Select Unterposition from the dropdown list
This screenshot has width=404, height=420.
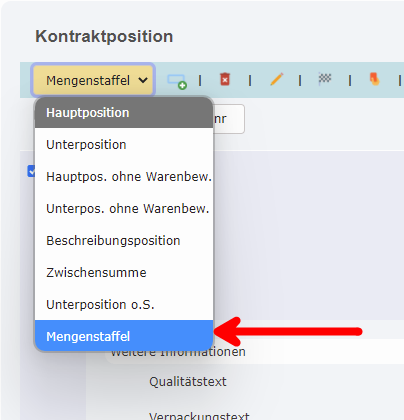(124, 144)
